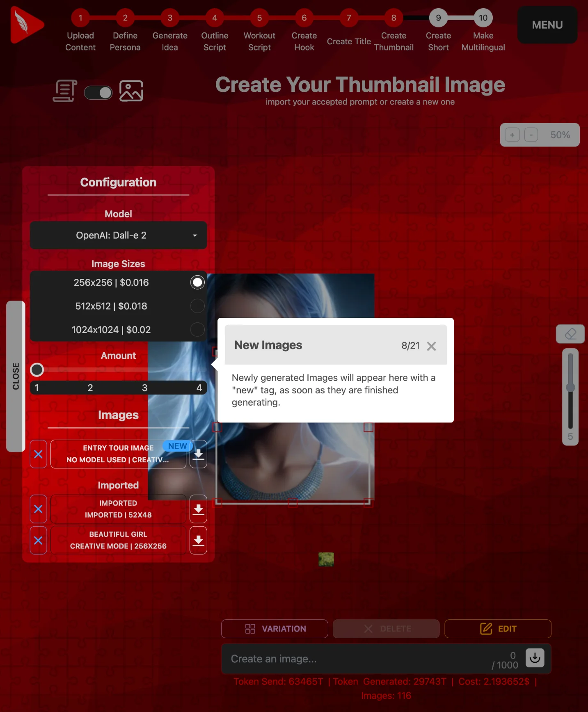
Task: Select the Beautiful Girl image item
Action: 118,541
